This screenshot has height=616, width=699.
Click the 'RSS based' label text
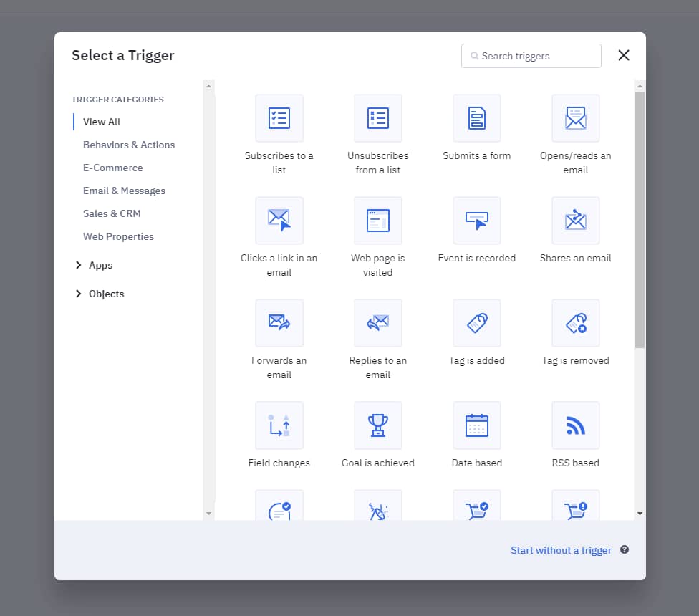(576, 463)
